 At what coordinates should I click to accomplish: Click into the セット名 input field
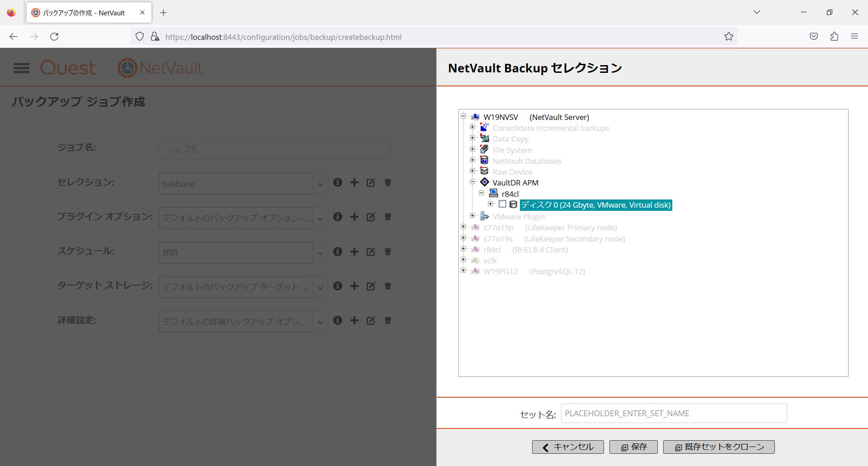click(674, 414)
